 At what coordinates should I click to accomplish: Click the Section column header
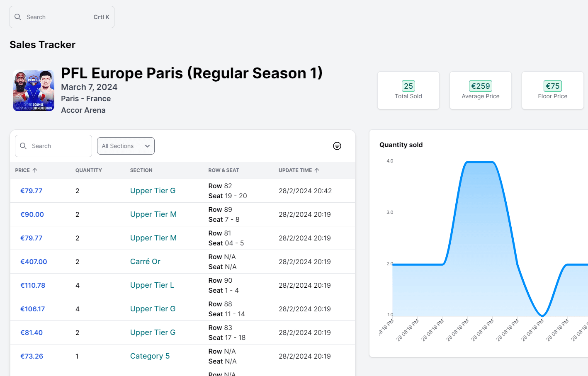coord(141,170)
